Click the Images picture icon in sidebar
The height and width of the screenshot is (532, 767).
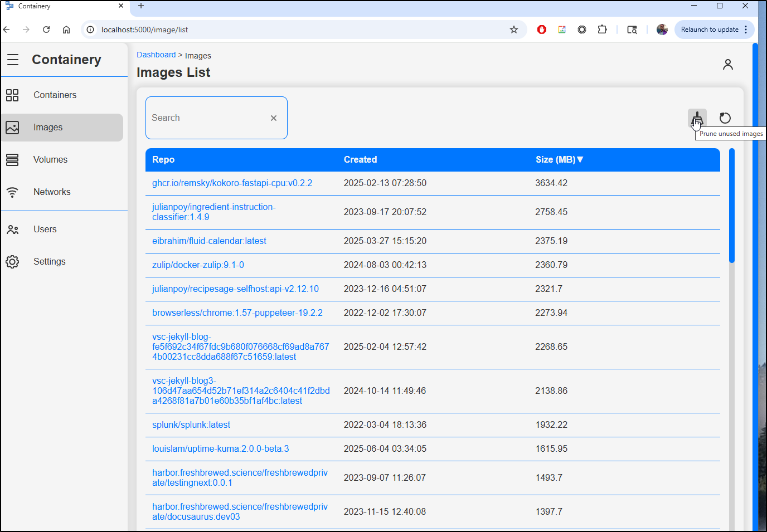12,128
